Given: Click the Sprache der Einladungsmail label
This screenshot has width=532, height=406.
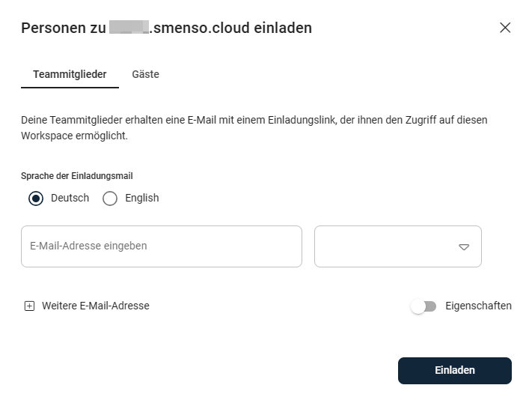Looking at the screenshot, I should point(77,176).
